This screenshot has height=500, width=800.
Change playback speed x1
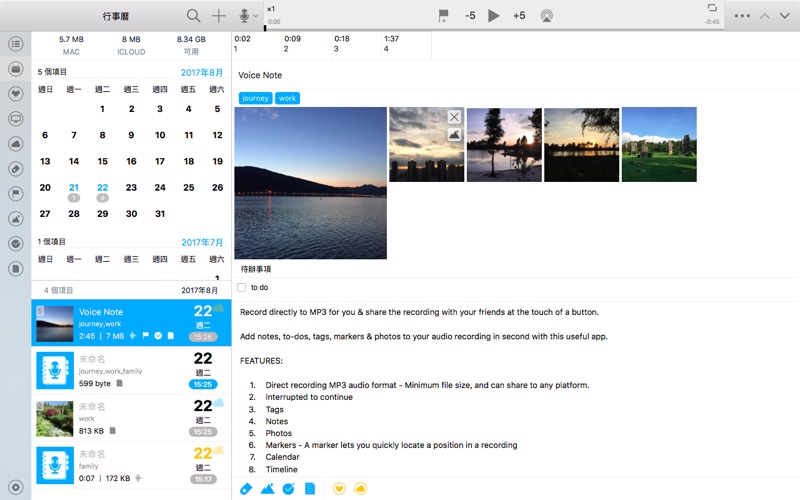click(271, 9)
